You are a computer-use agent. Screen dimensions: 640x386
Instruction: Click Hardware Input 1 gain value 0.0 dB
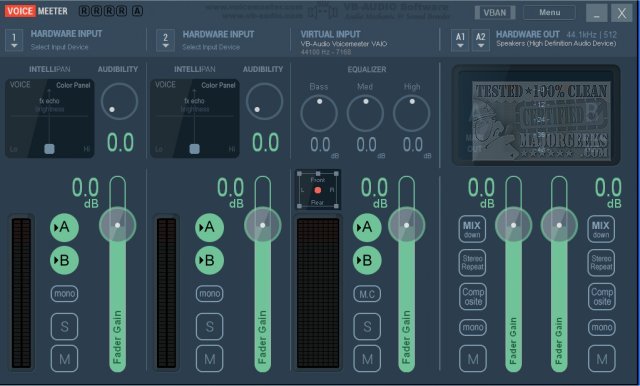click(85, 193)
